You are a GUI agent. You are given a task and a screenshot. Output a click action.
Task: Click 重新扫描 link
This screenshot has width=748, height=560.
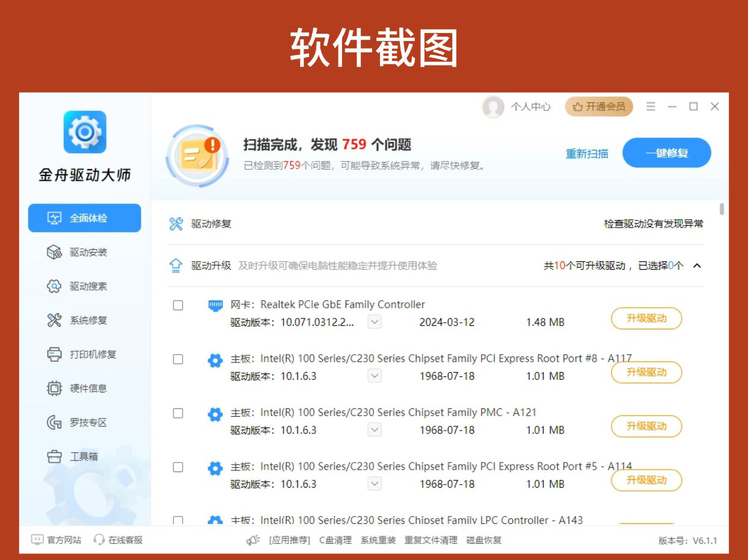(587, 154)
